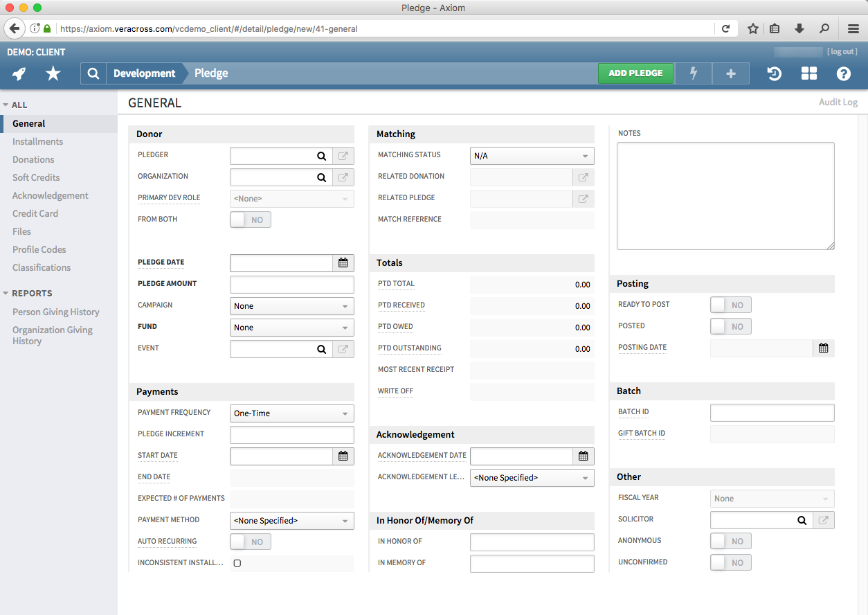Open favorites with the star icon

pyautogui.click(x=53, y=73)
